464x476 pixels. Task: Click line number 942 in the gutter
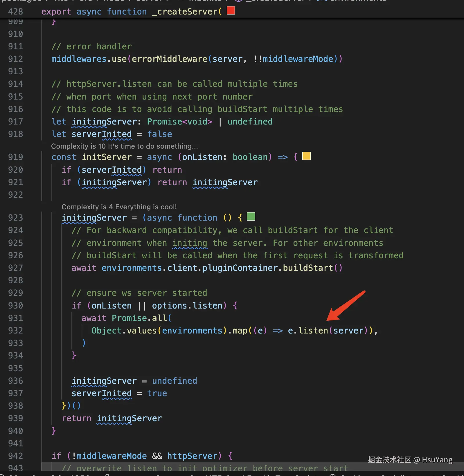[x=15, y=456]
